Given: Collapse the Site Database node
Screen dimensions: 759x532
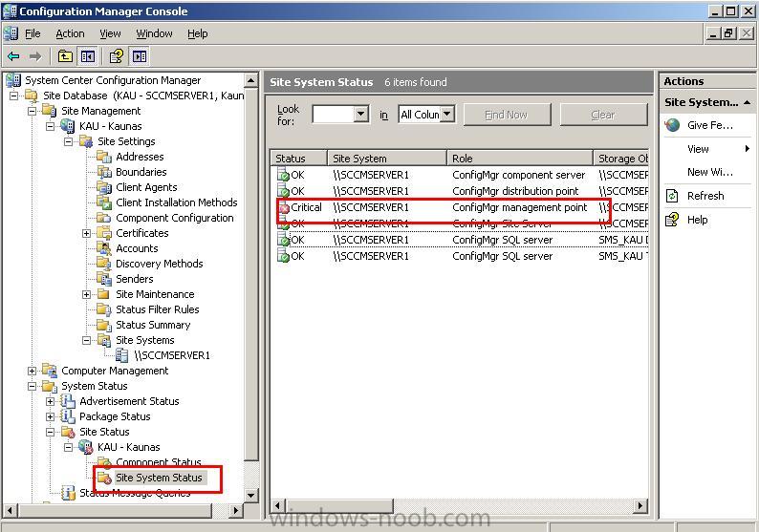Looking at the screenshot, I should (13, 96).
